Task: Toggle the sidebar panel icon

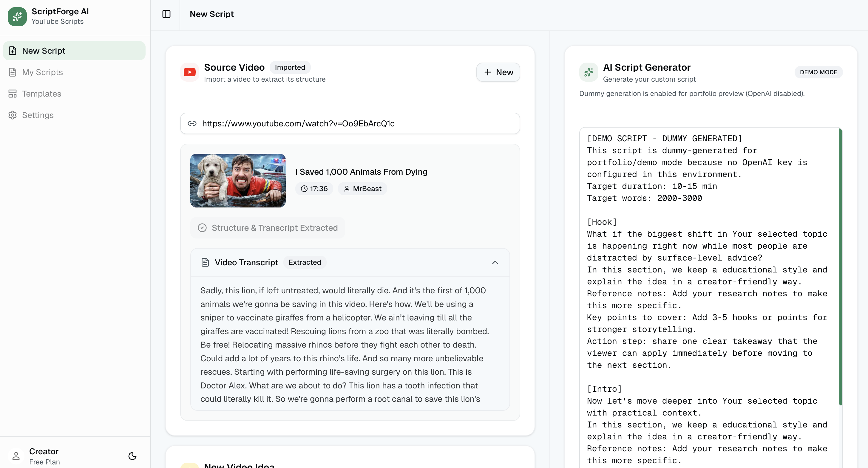Action: [166, 14]
